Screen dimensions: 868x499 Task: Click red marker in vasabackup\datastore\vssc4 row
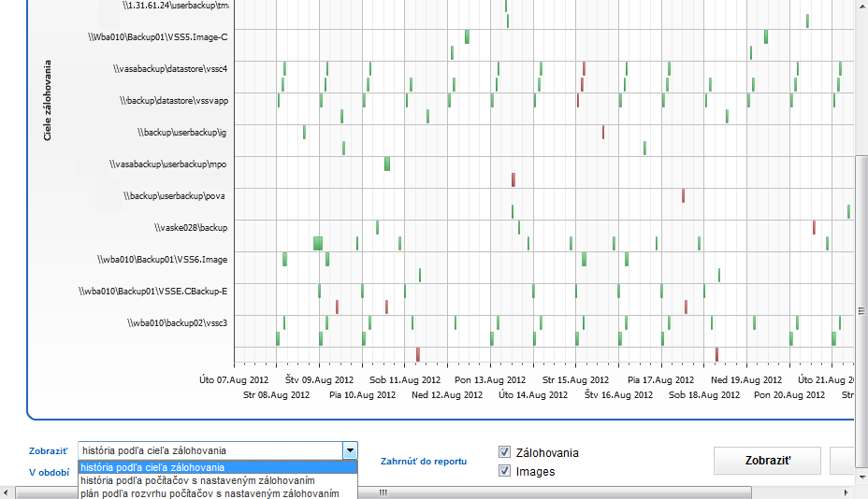[584, 68]
